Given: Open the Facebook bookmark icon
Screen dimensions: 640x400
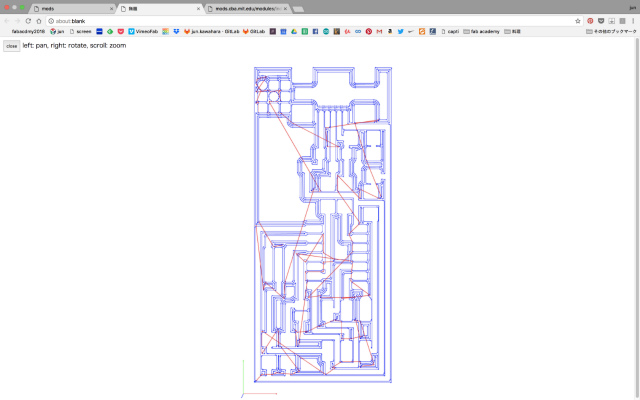Looking at the screenshot, I should coord(315,31).
